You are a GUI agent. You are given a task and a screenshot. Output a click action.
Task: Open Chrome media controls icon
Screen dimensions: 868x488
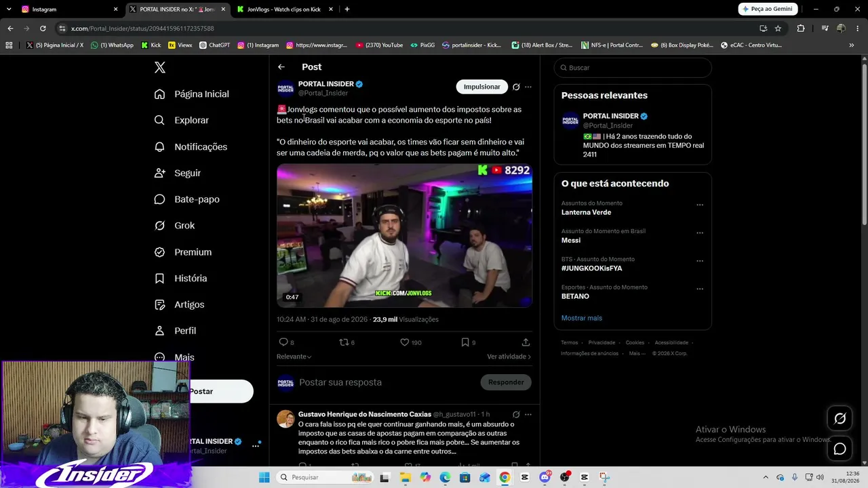pyautogui.click(x=825, y=28)
